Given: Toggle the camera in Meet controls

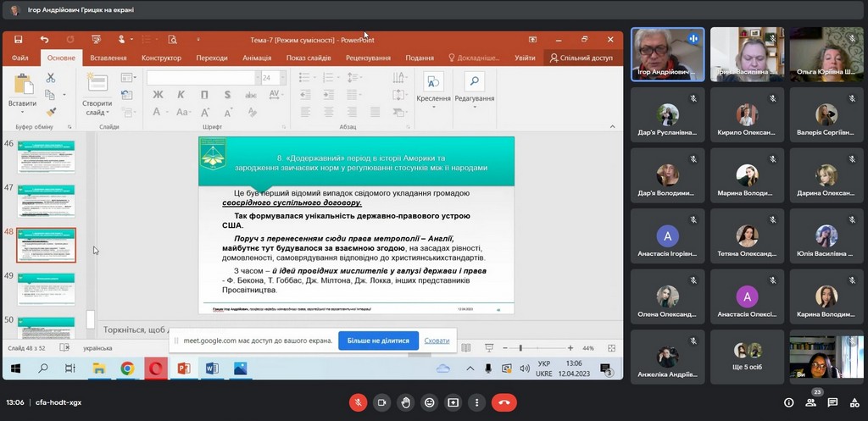Looking at the screenshot, I should point(381,402).
